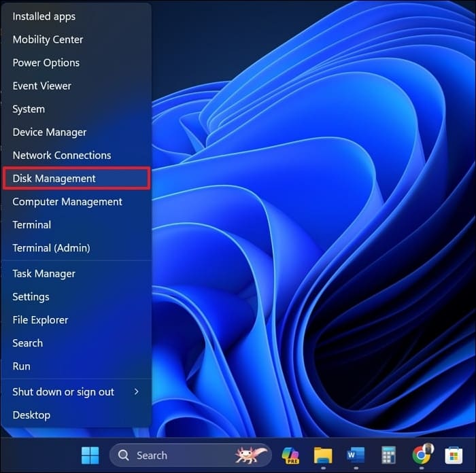Select Disk Management from the menu
Viewport: 476px width, 473px height.
click(x=76, y=179)
